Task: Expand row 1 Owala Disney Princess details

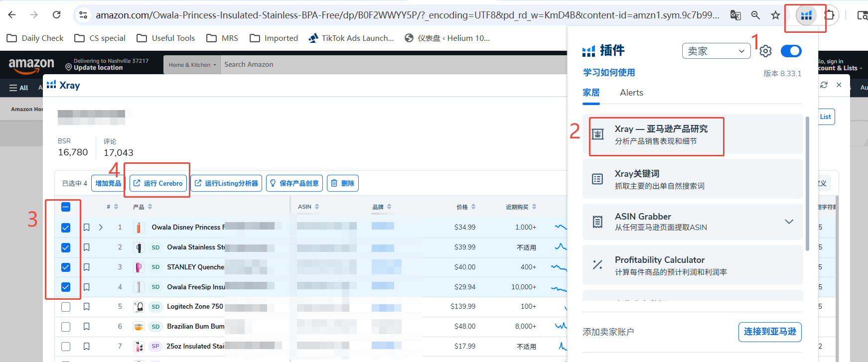Action: point(101,228)
